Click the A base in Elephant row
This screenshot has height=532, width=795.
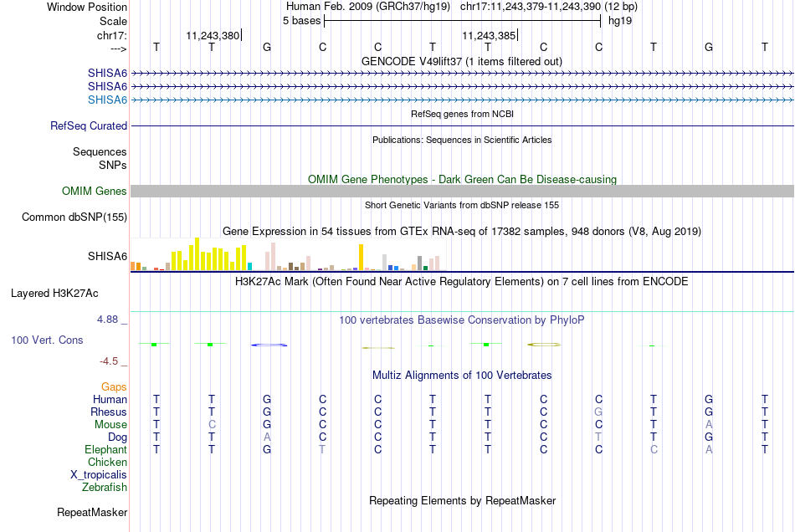coord(709,449)
